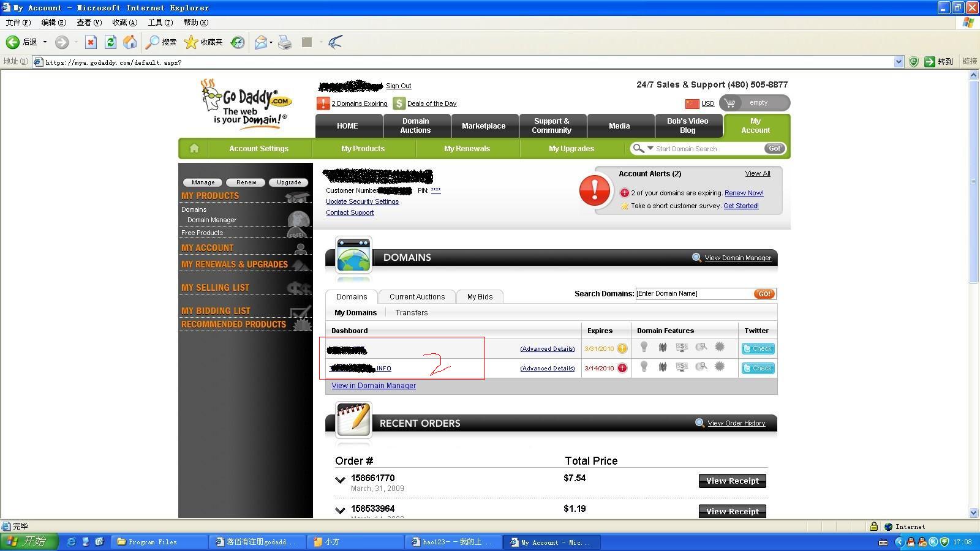Viewport: 980px width, 551px height.
Task: Click the Start Domain Search field
Action: pos(709,149)
